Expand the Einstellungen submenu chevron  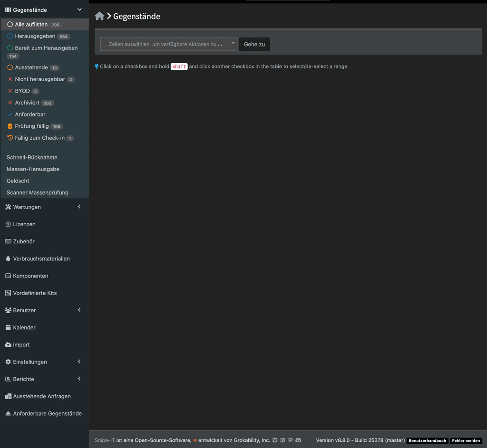[x=79, y=362]
